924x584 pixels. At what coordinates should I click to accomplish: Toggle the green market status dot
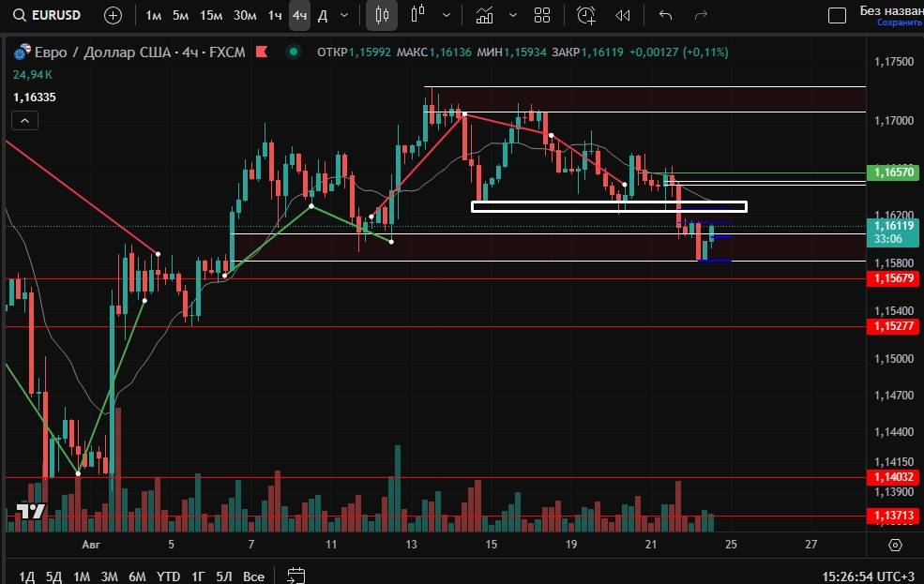pyautogui.click(x=296, y=52)
